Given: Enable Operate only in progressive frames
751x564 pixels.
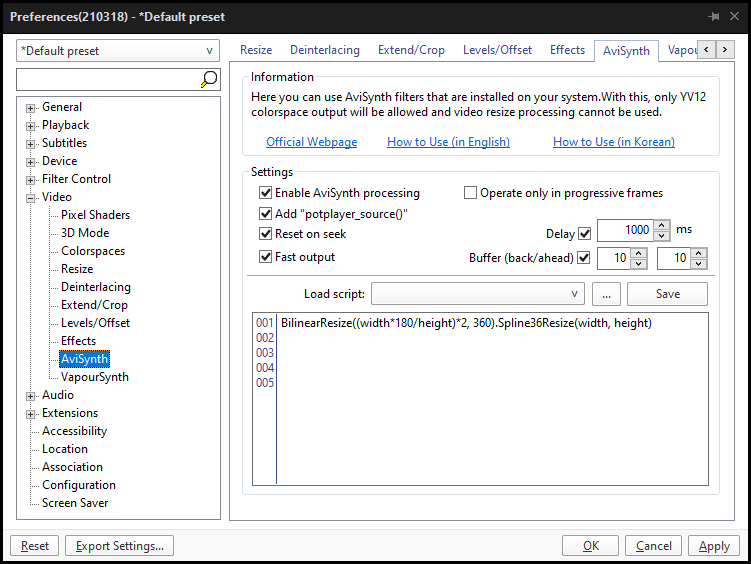Looking at the screenshot, I should pos(470,192).
